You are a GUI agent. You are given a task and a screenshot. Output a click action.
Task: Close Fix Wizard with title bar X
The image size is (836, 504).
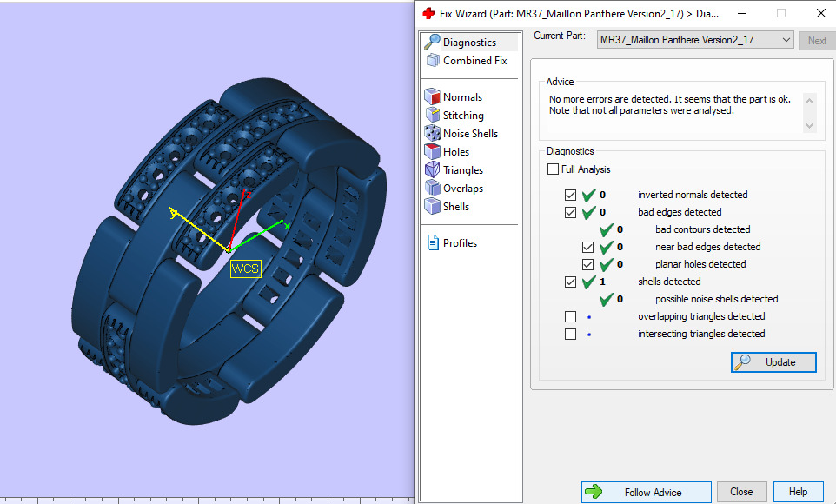[821, 13]
